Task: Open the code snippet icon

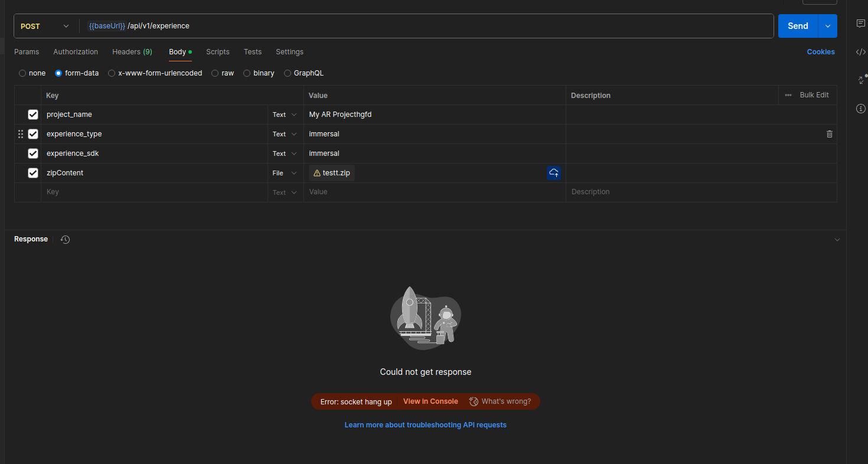Action: (x=860, y=52)
